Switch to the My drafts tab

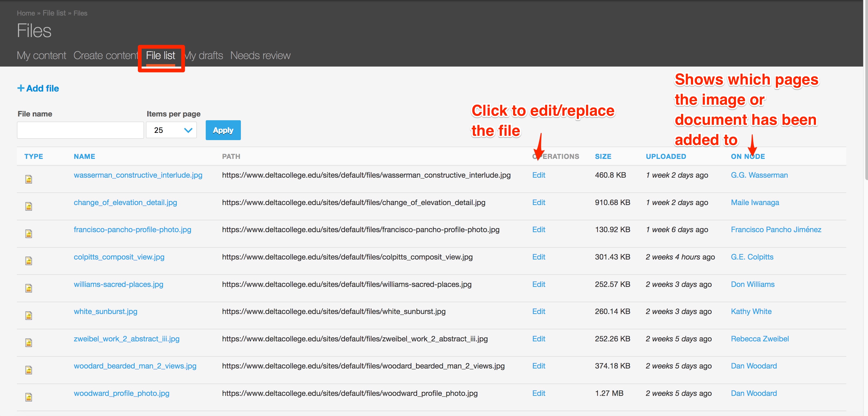click(204, 55)
